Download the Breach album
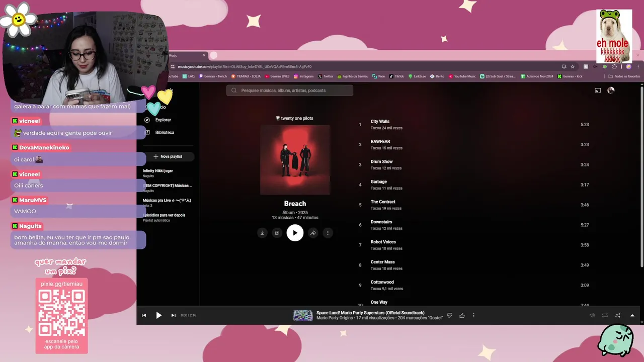Viewport: 644px width, 362px height. pos(262,233)
